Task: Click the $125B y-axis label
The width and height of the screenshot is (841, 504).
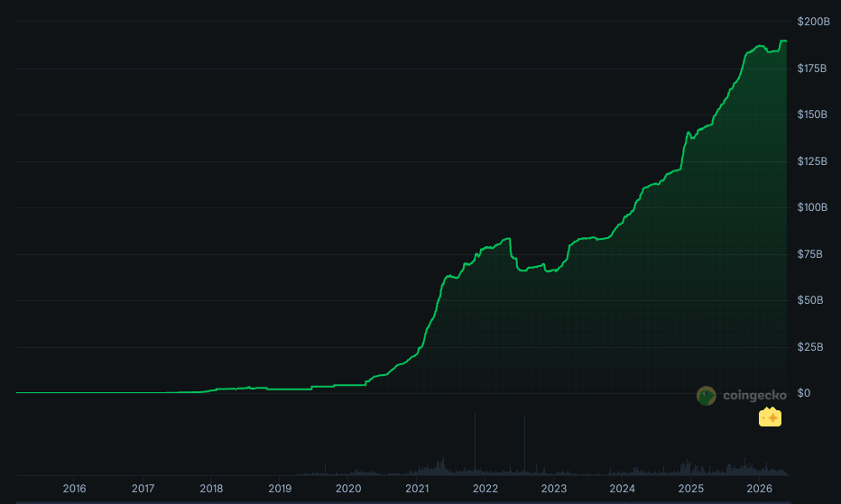Action: click(812, 160)
